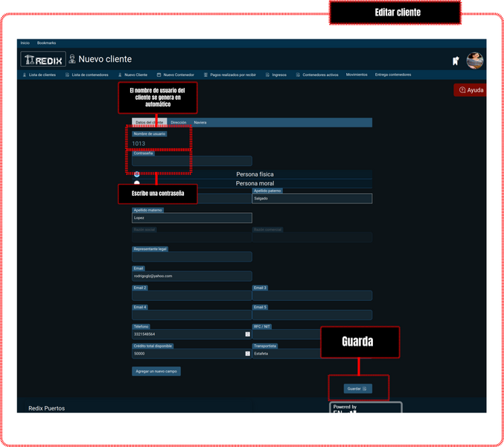The image size is (504, 447).
Task: Click the Pagos realizados por recibir icon
Action: tap(205, 75)
